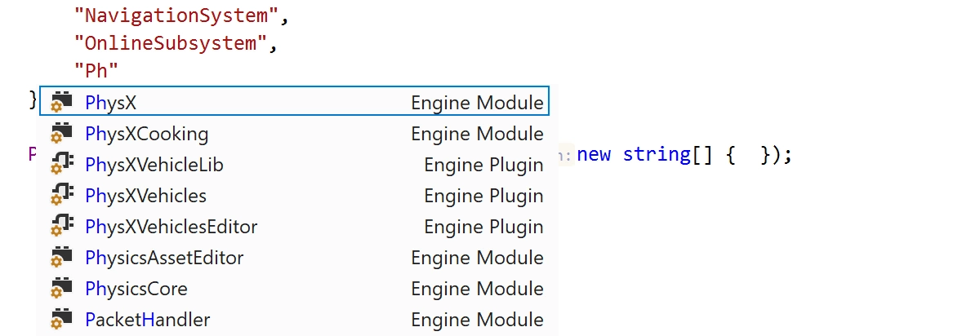This screenshot has width=980, height=336.
Task: Choose PacketHandler from the completion list
Action: point(293,319)
